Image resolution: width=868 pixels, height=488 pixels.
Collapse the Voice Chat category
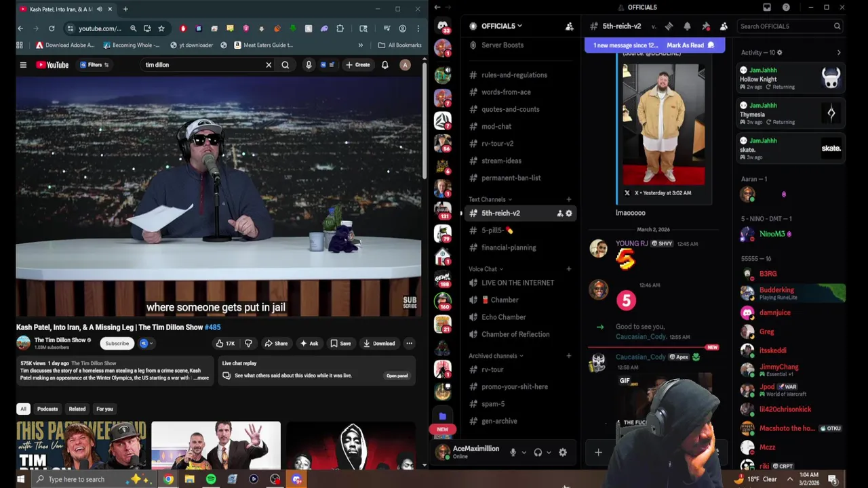click(x=486, y=269)
